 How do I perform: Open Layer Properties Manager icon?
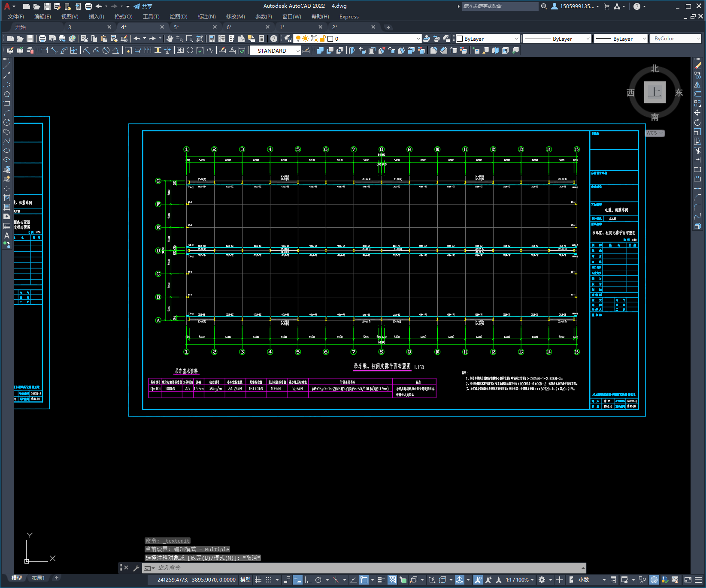(288, 39)
